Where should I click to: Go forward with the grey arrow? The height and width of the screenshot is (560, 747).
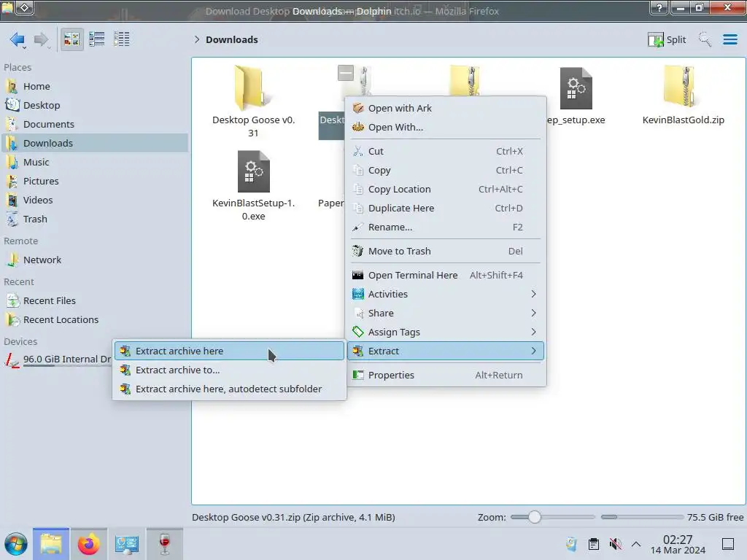pyautogui.click(x=42, y=39)
